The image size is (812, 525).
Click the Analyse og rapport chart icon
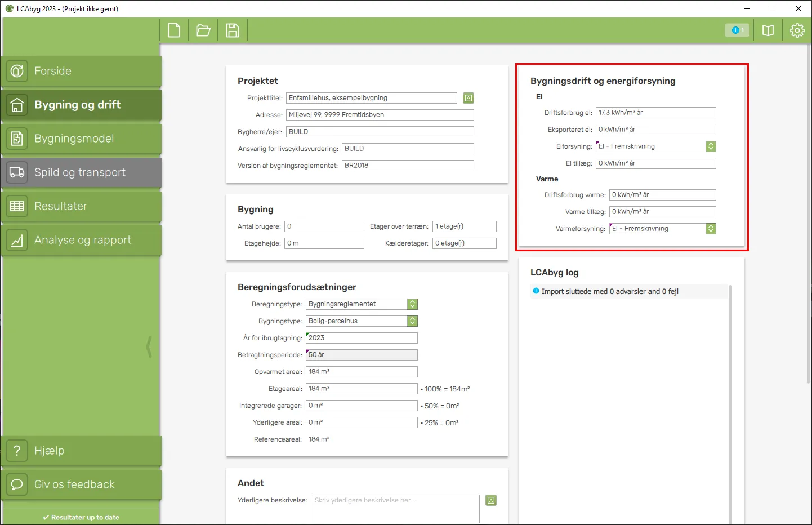pyautogui.click(x=17, y=240)
